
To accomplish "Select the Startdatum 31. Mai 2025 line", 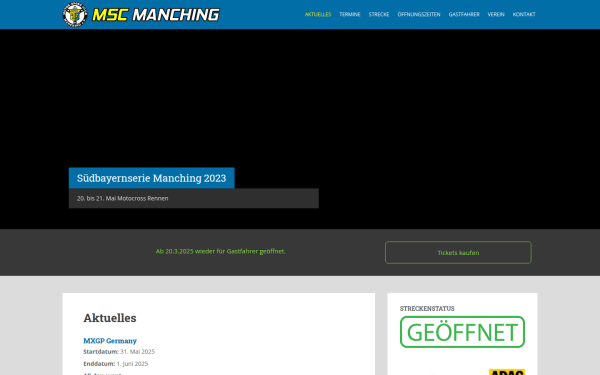I will pos(119,352).
